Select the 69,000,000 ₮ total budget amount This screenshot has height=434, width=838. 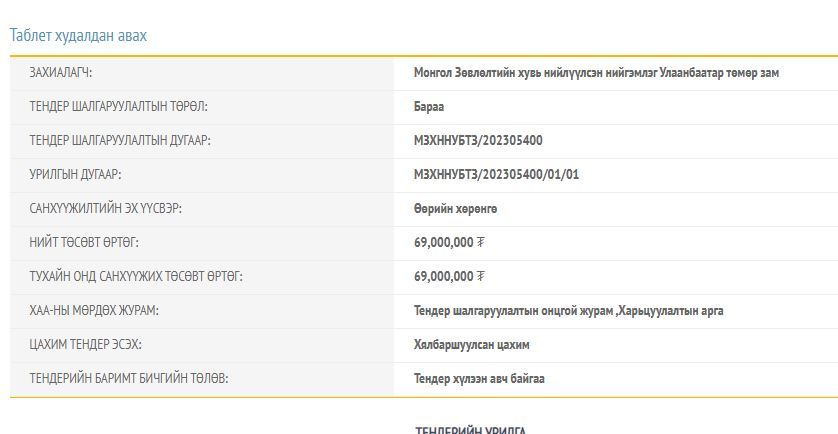tap(449, 243)
